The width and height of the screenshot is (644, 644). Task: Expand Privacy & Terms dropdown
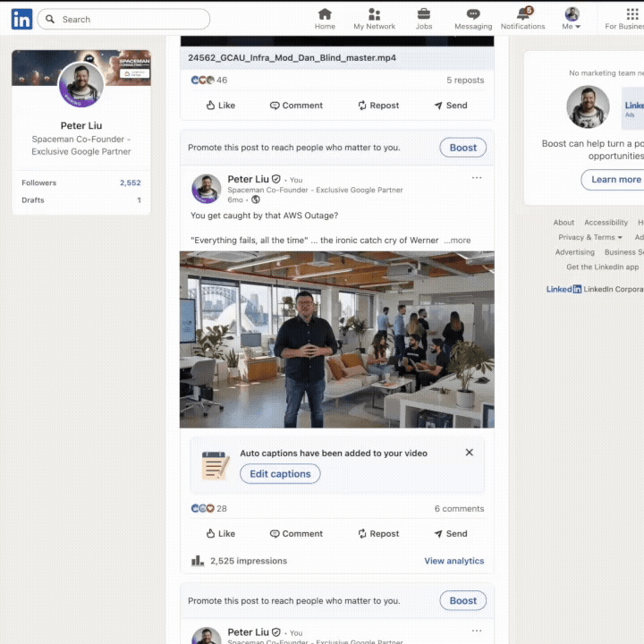pos(590,237)
